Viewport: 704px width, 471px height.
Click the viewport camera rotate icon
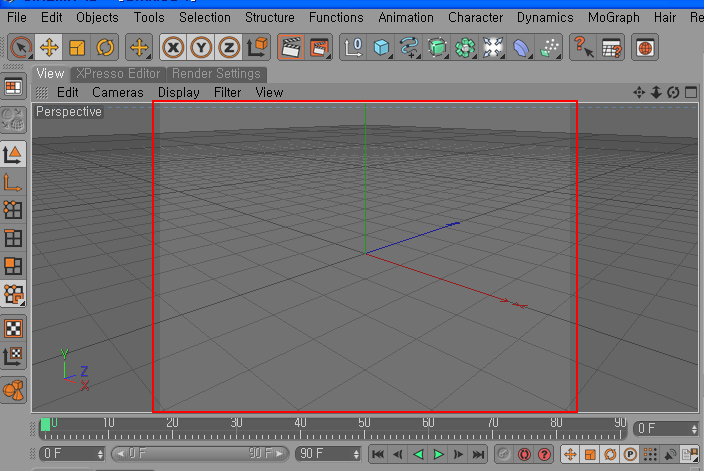tap(673, 92)
